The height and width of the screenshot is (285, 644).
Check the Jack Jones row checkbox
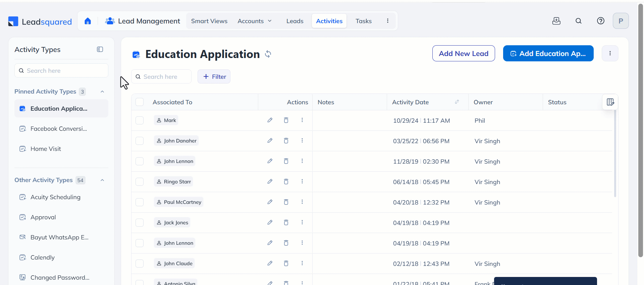[x=140, y=223]
